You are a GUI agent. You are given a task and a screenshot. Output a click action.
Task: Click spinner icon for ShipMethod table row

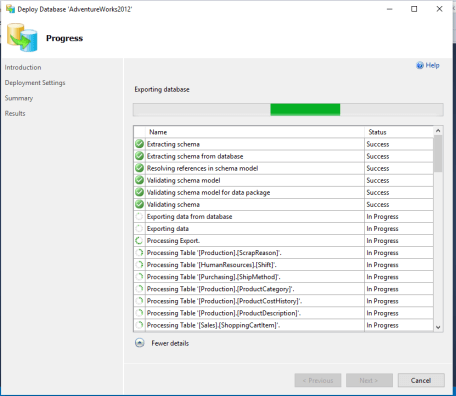139,277
